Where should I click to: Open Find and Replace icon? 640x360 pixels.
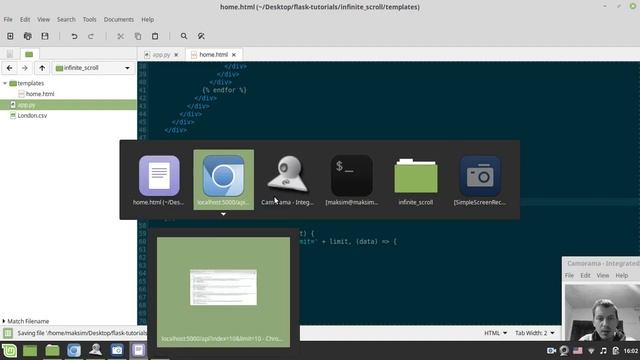[x=201, y=36]
